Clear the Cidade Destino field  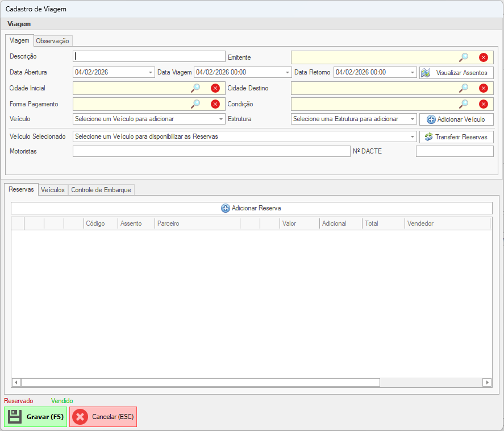pyautogui.click(x=483, y=88)
